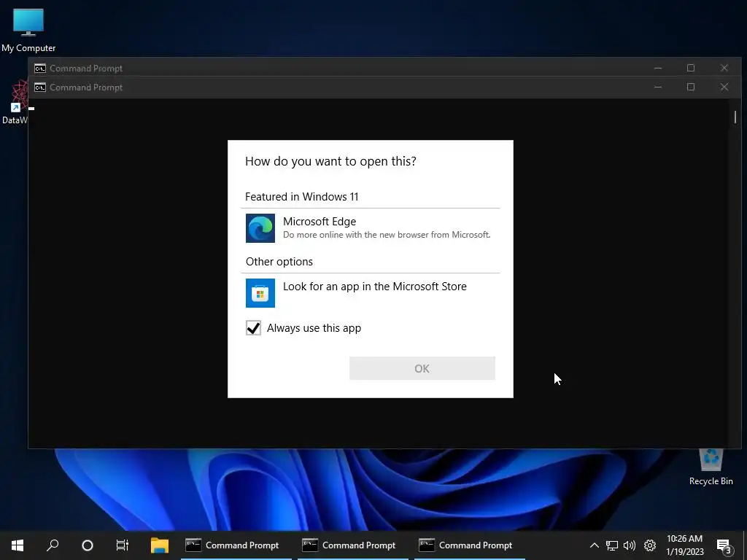Click the Microsoft Store icon in dialog
Viewport: 747px width, 560px height.
tap(260, 293)
